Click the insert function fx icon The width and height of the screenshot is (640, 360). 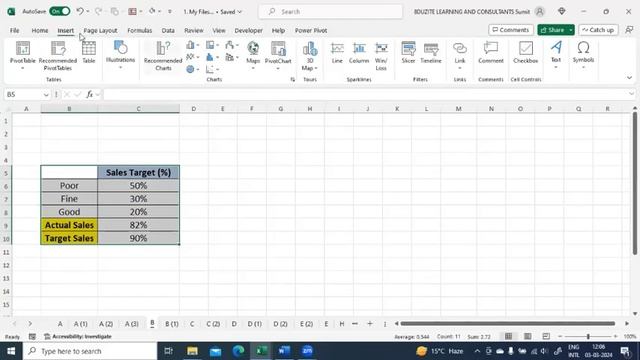click(x=89, y=95)
